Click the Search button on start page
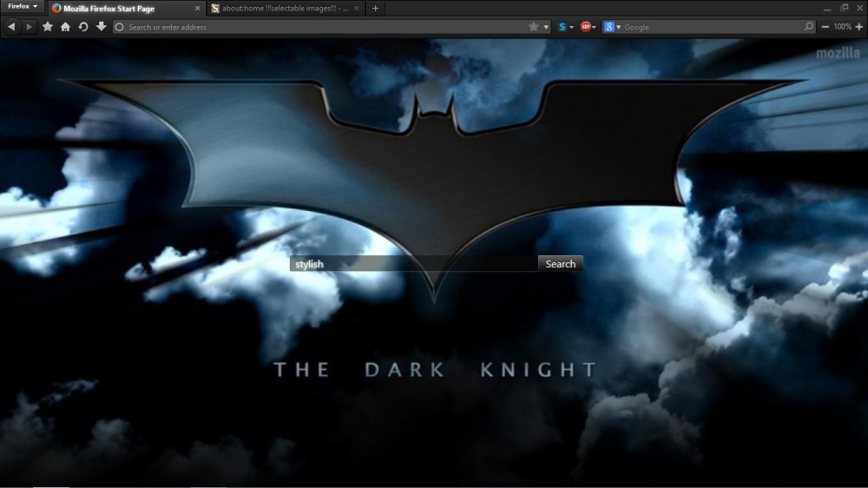Image resolution: width=868 pixels, height=488 pixels. pyautogui.click(x=560, y=264)
